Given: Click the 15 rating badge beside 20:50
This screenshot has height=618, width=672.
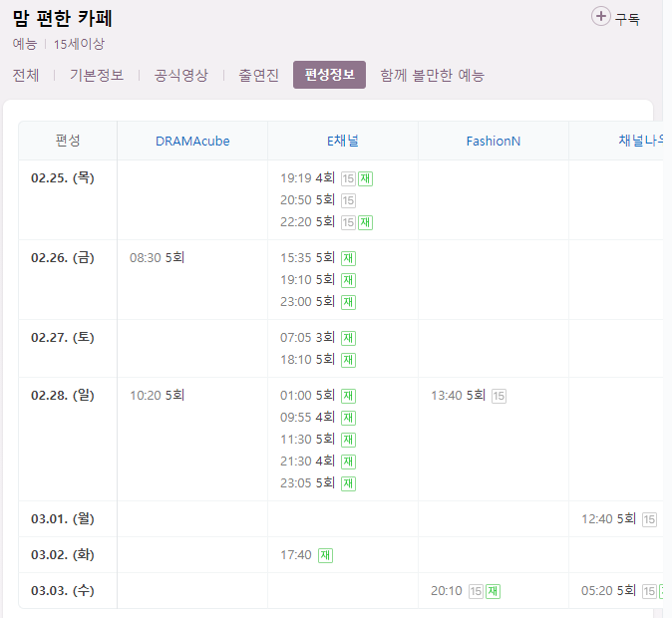Looking at the screenshot, I should [x=348, y=200].
